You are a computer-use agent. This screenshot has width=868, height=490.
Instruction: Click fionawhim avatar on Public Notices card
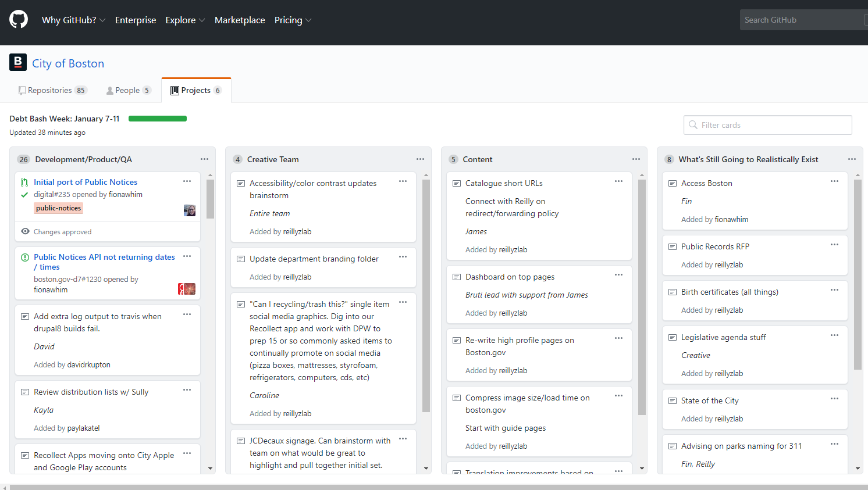(190, 210)
